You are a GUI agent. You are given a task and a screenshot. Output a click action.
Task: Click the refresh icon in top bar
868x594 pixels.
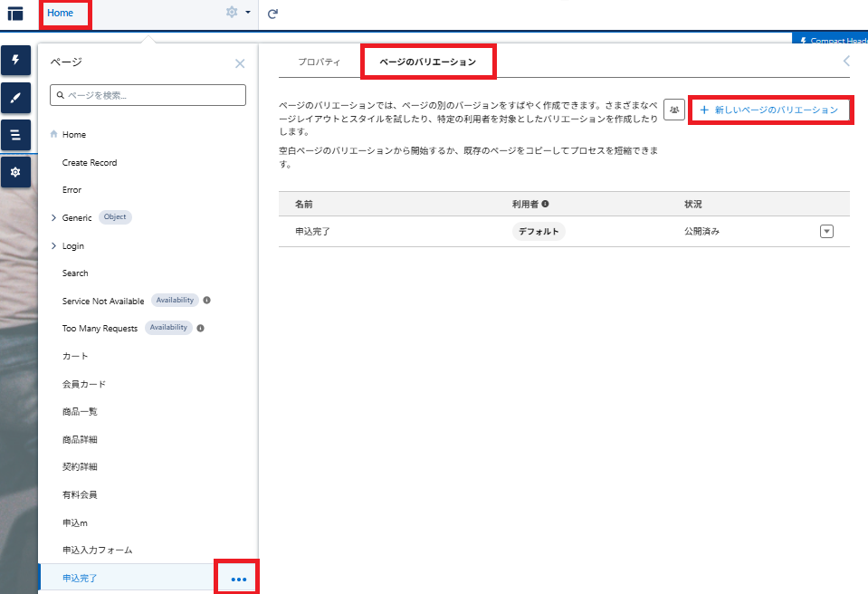tap(272, 14)
